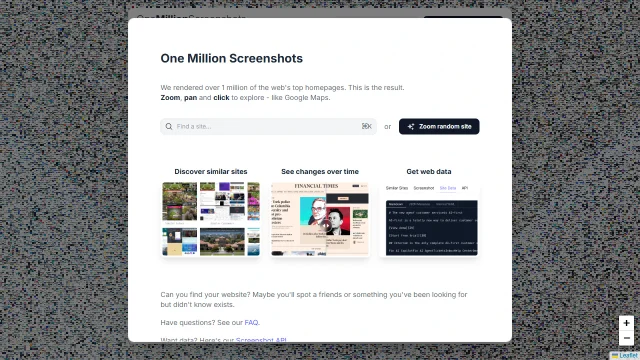Click the Zoom random site button

(439, 127)
